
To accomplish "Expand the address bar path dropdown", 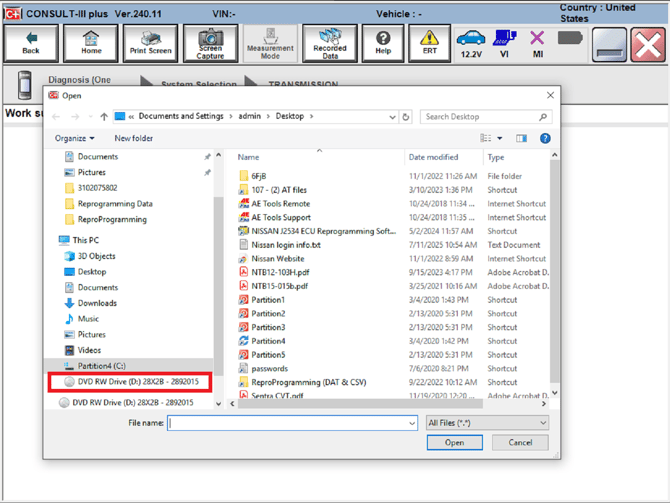I will [392, 117].
